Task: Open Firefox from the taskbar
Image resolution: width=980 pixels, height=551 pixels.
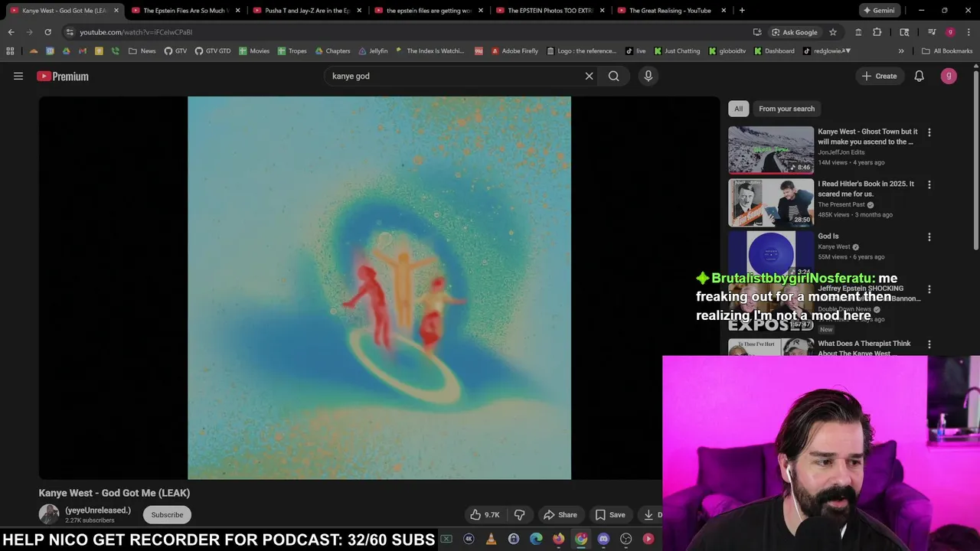Action: click(x=558, y=539)
